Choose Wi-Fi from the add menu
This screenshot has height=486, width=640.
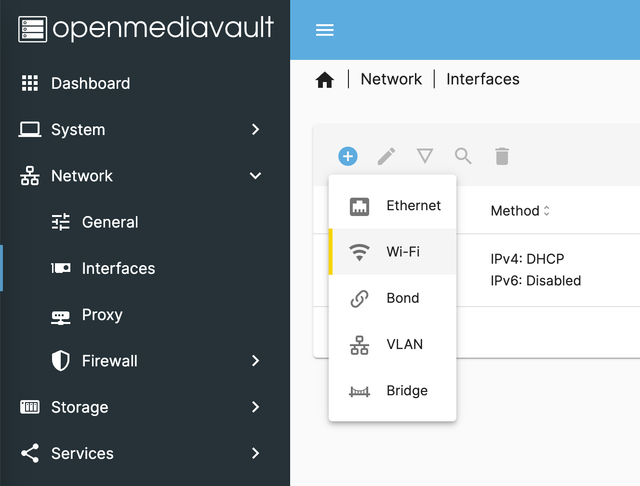(392, 252)
